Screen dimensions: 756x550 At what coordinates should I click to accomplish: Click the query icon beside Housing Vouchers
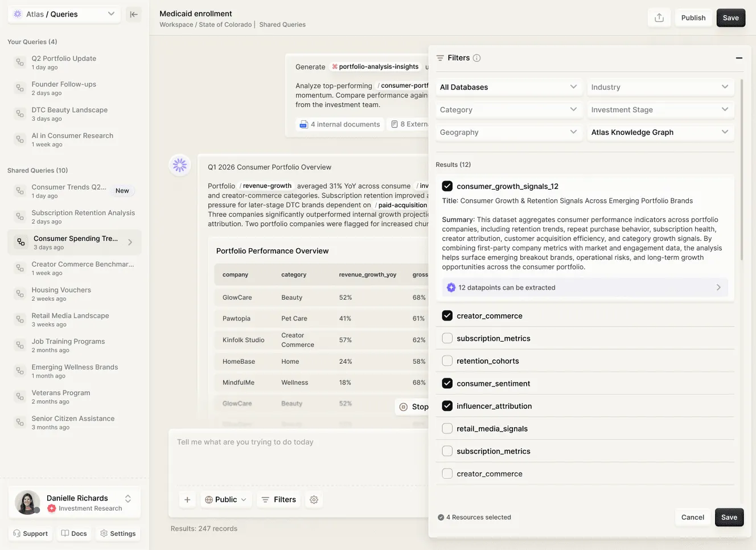tap(20, 294)
